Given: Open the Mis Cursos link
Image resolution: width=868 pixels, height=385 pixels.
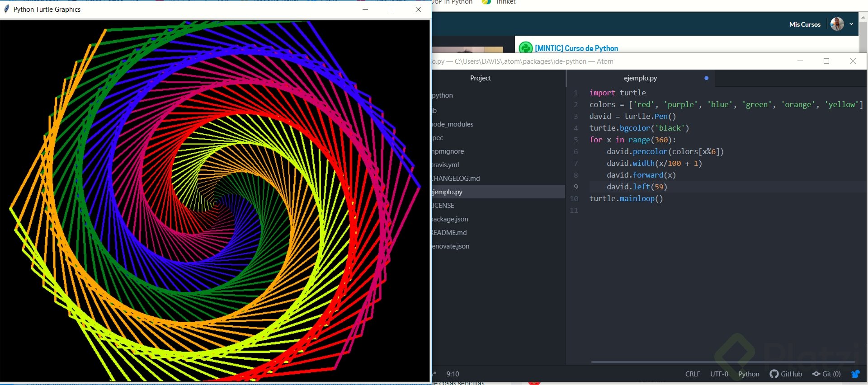Looking at the screenshot, I should click(x=805, y=24).
